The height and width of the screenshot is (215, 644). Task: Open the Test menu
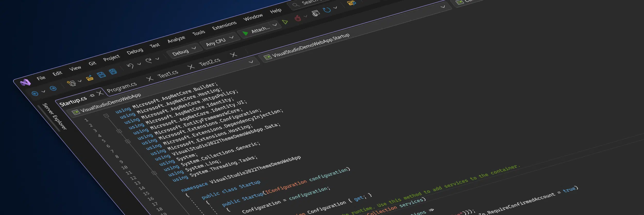[155, 45]
